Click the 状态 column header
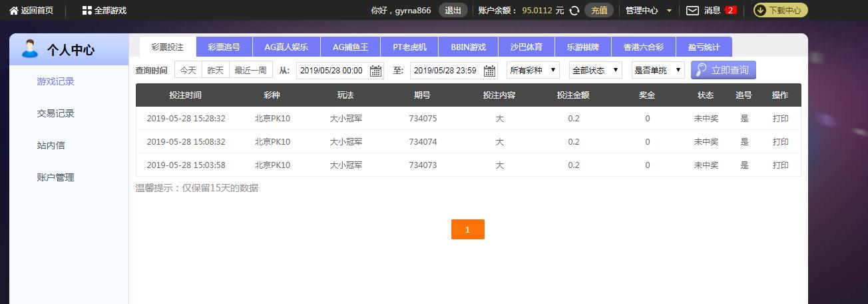Viewport: 868px width, 304px height. point(706,95)
